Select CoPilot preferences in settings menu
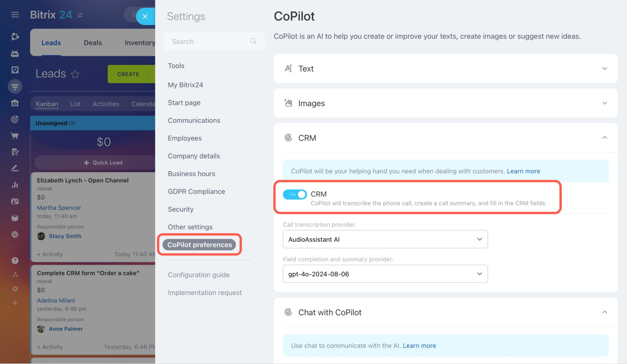This screenshot has width=627, height=364. (200, 245)
